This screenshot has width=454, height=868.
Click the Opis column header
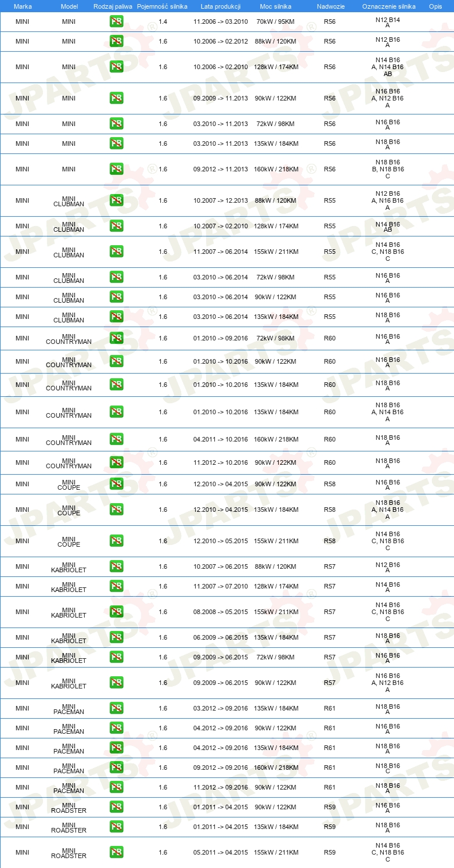coord(435,6)
